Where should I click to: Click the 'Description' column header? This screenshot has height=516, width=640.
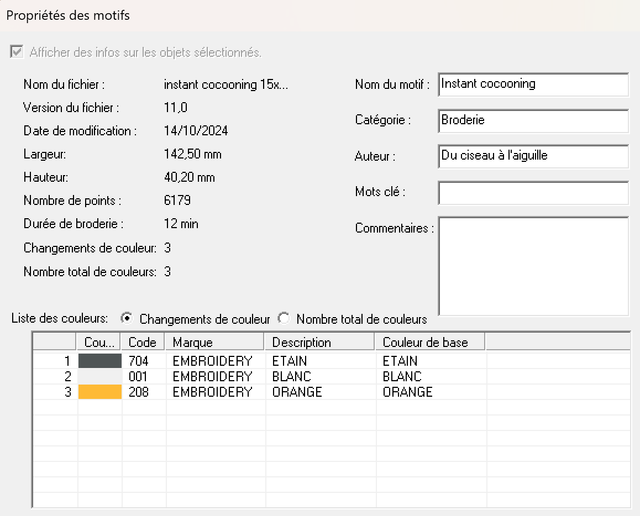tap(321, 343)
